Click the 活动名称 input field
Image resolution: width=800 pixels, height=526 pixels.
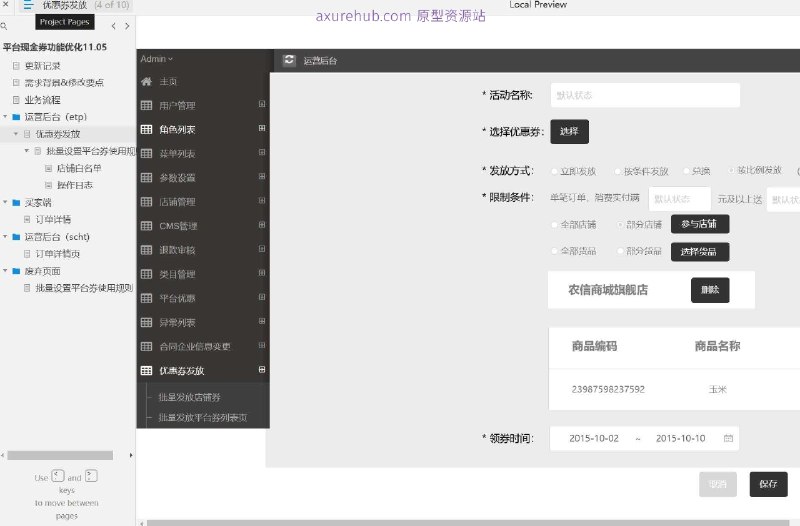(645, 95)
